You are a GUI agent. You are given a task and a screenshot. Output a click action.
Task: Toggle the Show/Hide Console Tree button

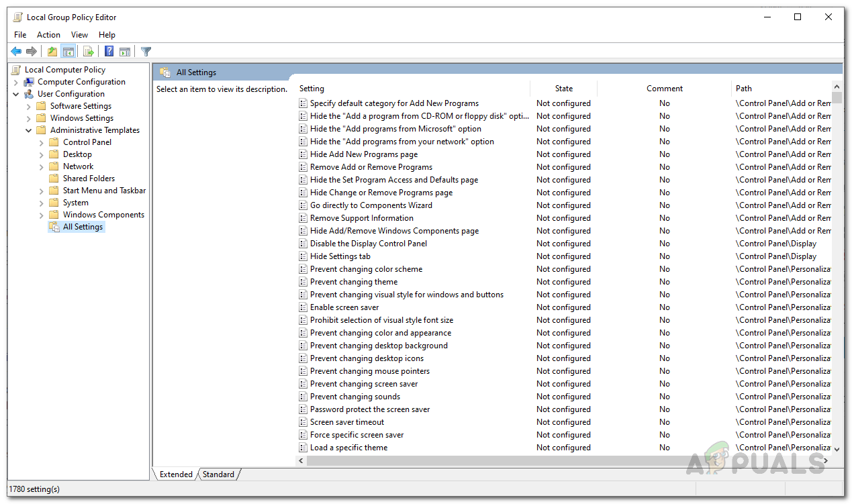(68, 52)
